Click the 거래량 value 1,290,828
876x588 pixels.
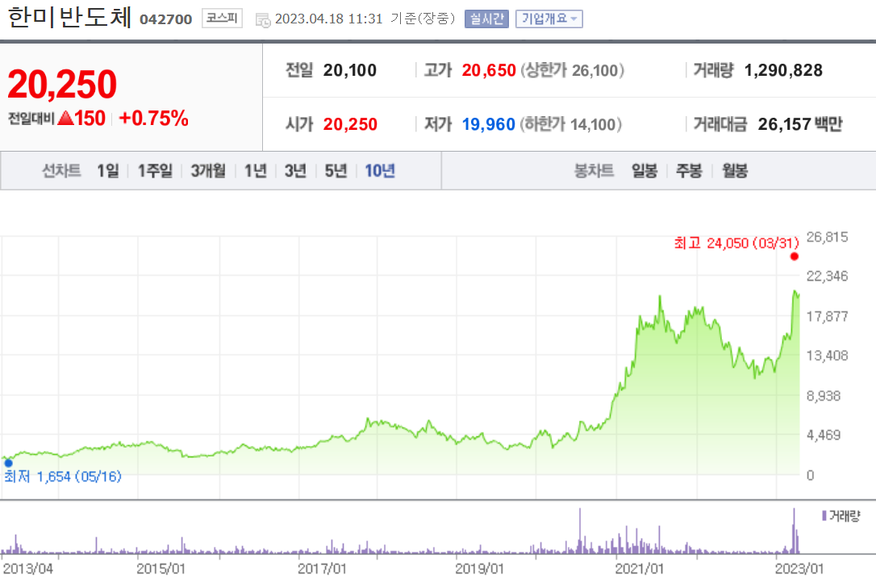pyautogui.click(x=784, y=70)
